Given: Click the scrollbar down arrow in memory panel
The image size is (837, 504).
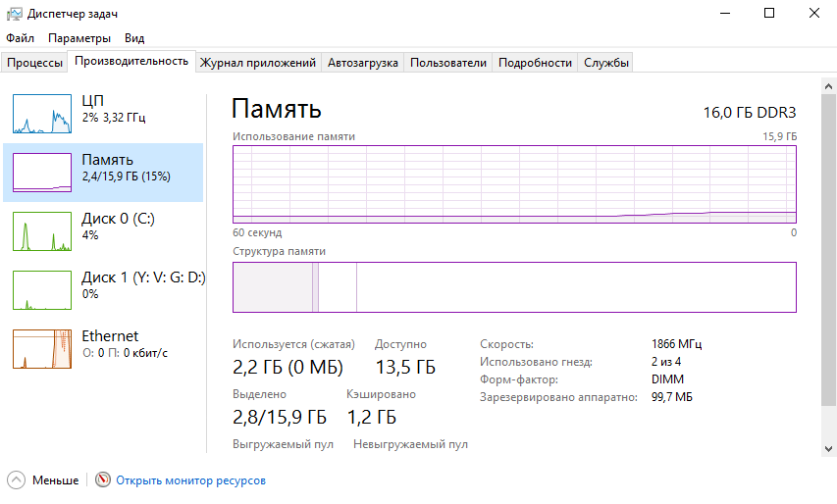Looking at the screenshot, I should click(x=828, y=447).
